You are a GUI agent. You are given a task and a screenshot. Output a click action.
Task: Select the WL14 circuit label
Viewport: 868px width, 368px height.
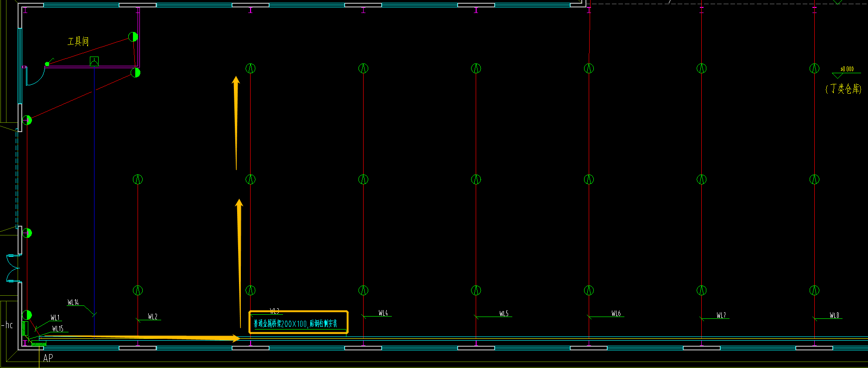73,303
